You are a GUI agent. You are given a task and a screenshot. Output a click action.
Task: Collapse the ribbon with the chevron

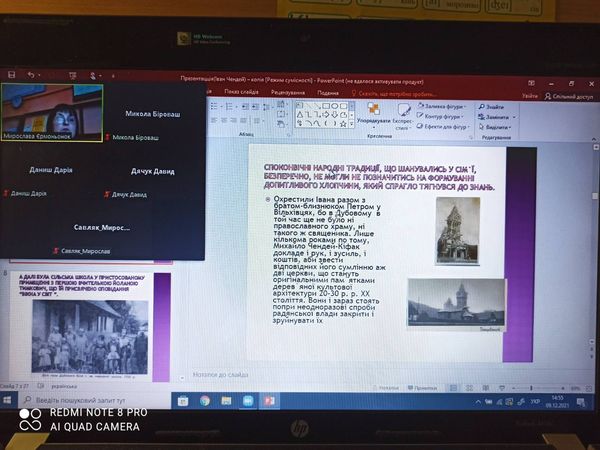click(593, 139)
